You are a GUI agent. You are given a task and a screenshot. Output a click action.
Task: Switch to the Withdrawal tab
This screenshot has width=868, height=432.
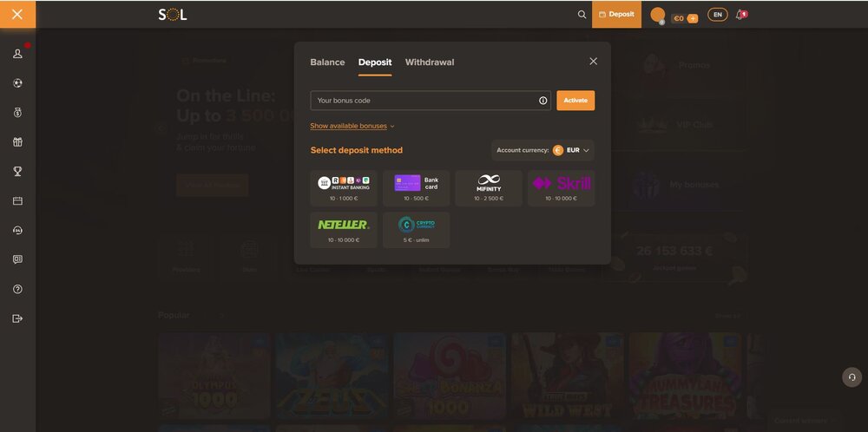tap(430, 62)
